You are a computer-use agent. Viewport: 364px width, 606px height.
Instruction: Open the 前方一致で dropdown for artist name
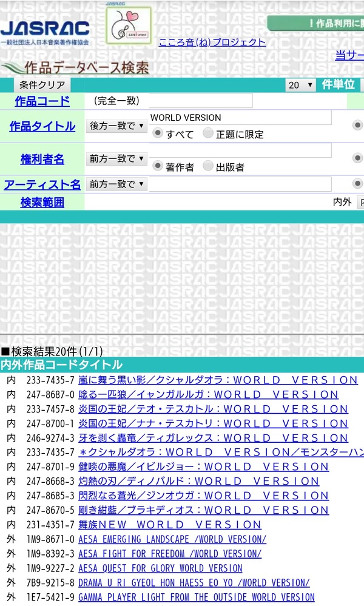(116, 184)
